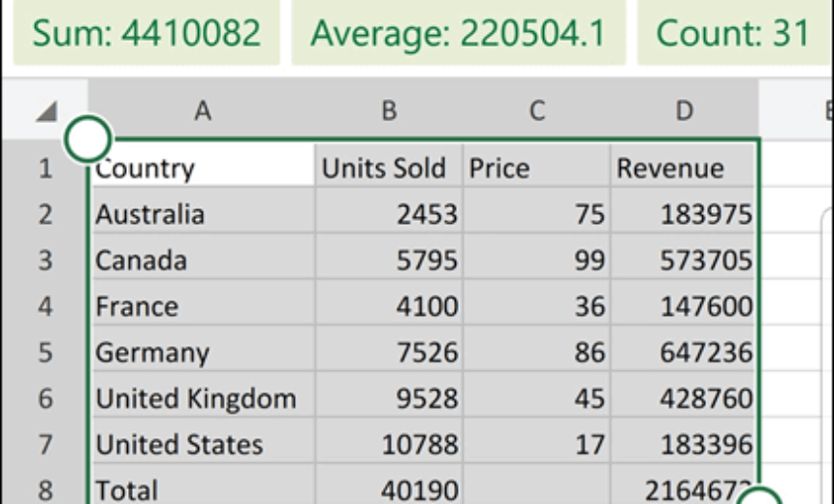Select column D header
The width and height of the screenshot is (834, 504).
tap(685, 111)
